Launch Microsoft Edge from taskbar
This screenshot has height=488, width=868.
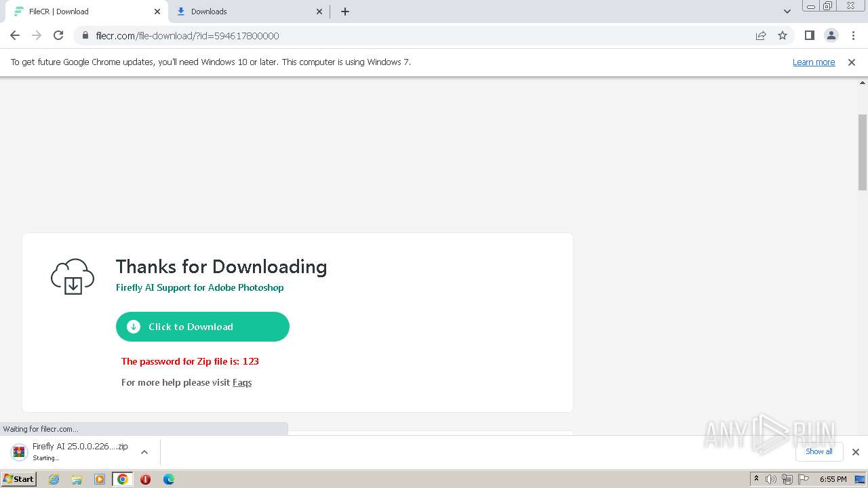pyautogui.click(x=169, y=479)
